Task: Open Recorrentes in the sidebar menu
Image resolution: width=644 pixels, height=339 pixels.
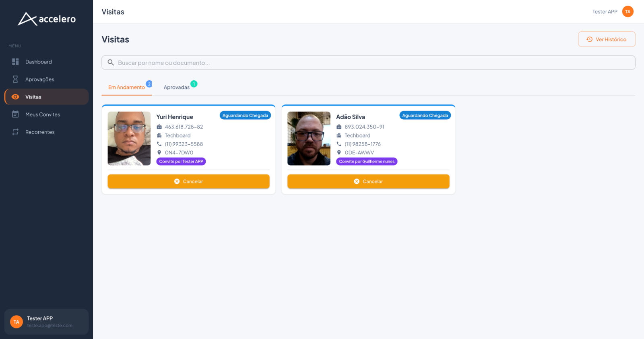Action: (46, 132)
